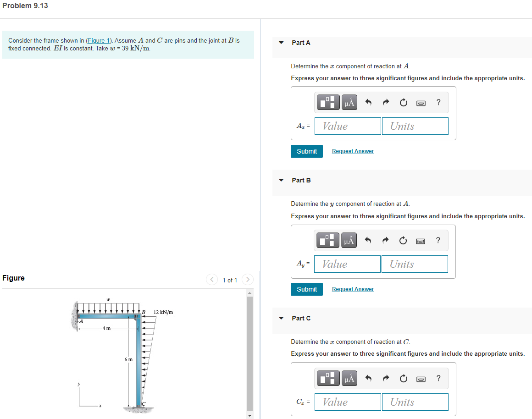Redo edit in Part A answer box
The width and height of the screenshot is (532, 419).
coord(386,102)
